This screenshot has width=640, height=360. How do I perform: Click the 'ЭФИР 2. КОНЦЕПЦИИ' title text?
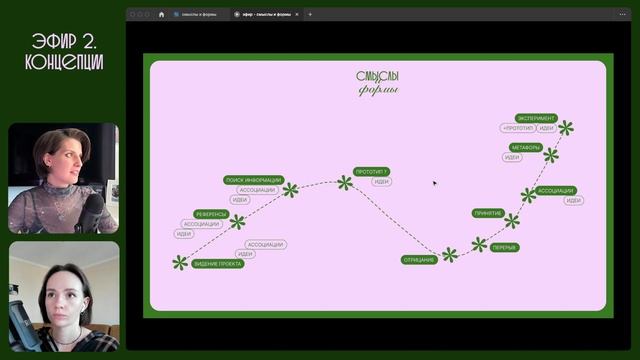pyautogui.click(x=64, y=52)
